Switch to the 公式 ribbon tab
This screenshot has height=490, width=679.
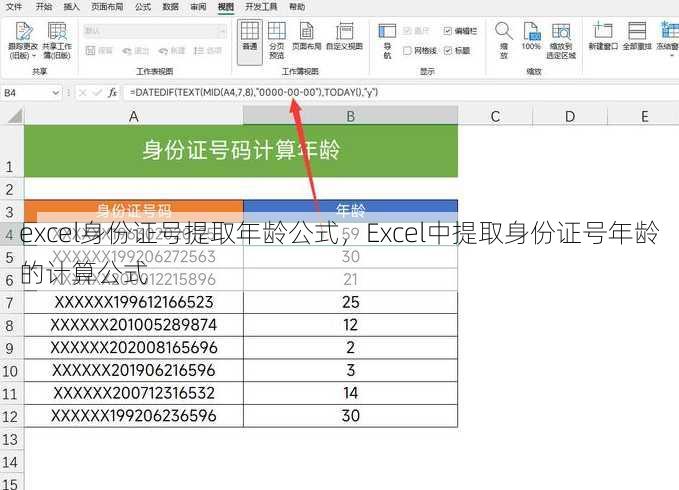pos(143,6)
